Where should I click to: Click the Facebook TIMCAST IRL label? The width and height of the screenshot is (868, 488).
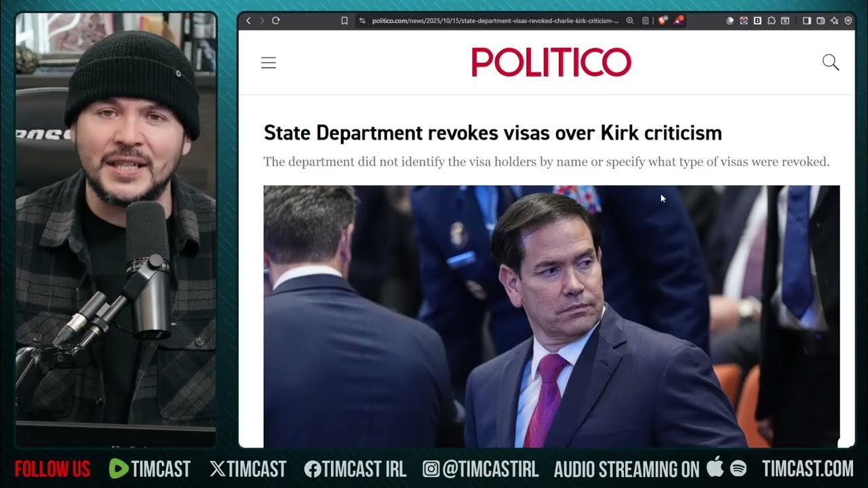coord(355,468)
